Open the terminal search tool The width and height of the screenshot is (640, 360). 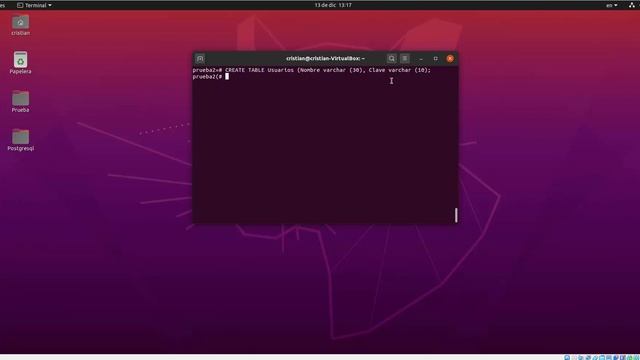tap(391, 58)
